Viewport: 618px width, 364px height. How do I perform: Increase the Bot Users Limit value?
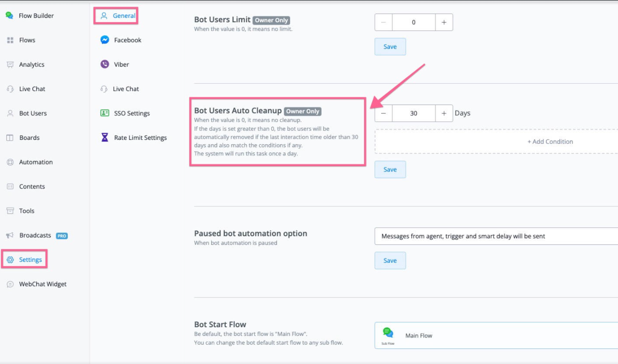tap(444, 22)
